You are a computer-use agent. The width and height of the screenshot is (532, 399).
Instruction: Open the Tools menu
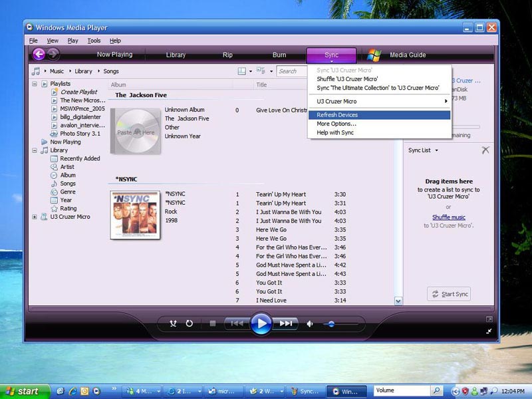94,41
